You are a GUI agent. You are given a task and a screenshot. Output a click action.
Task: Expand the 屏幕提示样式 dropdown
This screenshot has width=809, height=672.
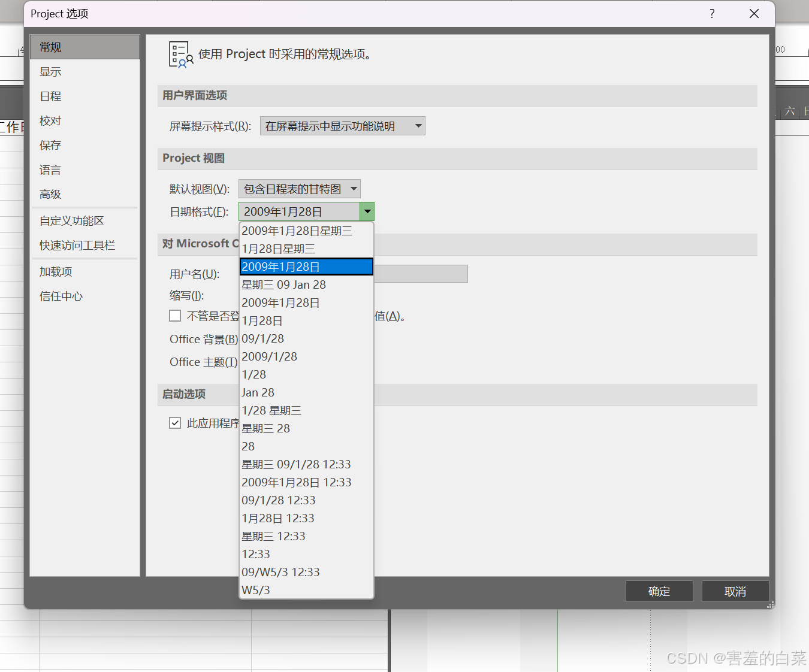[342, 126]
